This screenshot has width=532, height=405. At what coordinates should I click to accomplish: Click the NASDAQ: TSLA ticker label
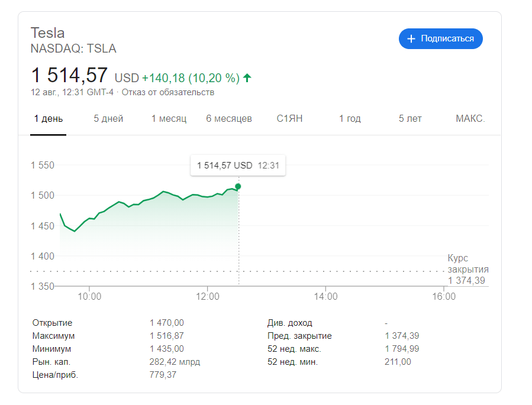(73, 49)
